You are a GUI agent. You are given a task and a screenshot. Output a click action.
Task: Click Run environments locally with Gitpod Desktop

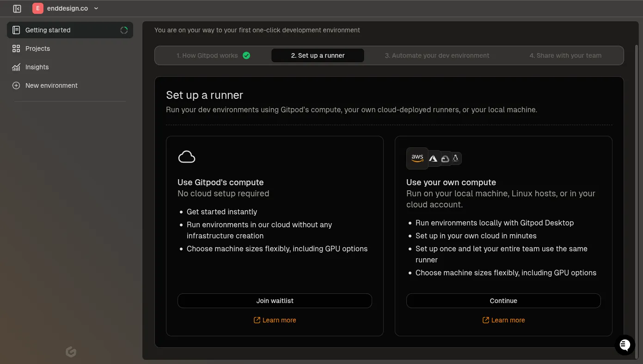(x=495, y=223)
